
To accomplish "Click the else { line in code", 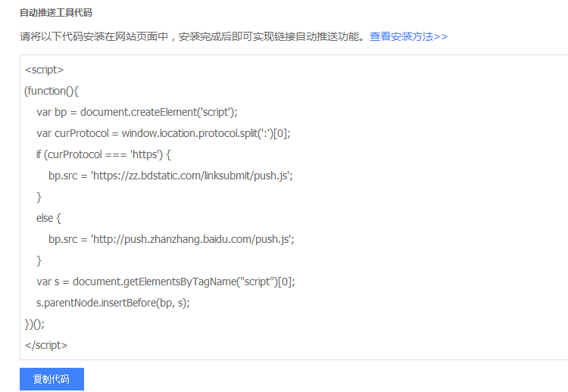I will click(x=48, y=218).
